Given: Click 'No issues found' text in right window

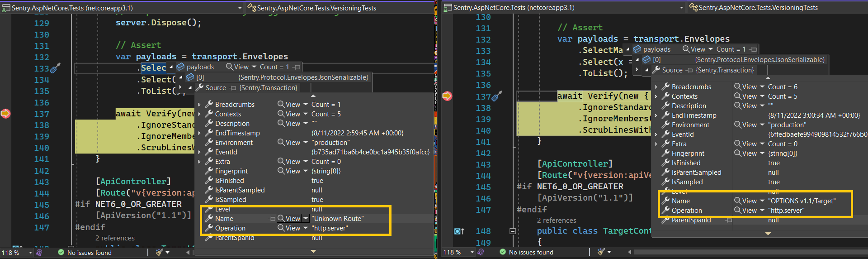Looking at the screenshot, I should click(x=531, y=252).
